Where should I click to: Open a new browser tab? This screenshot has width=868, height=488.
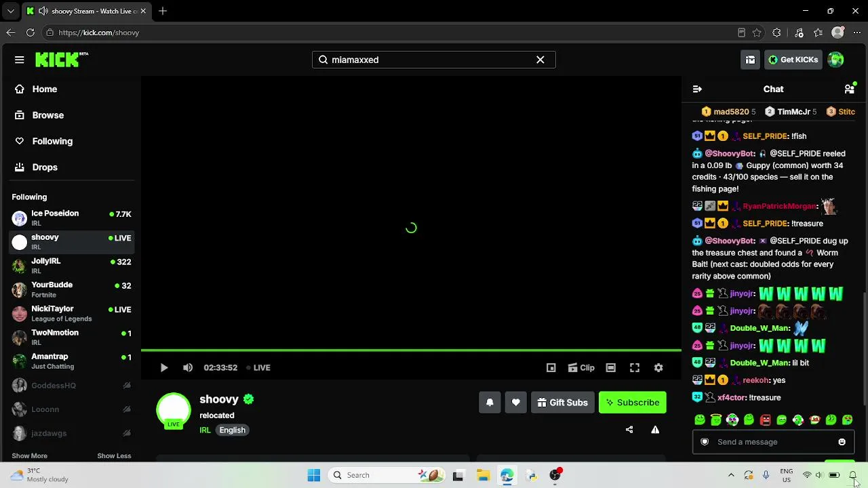pos(163,11)
